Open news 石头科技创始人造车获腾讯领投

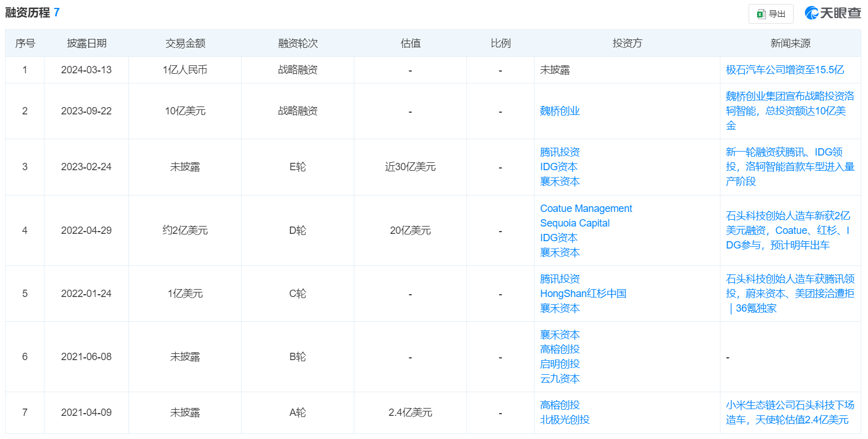click(x=790, y=294)
